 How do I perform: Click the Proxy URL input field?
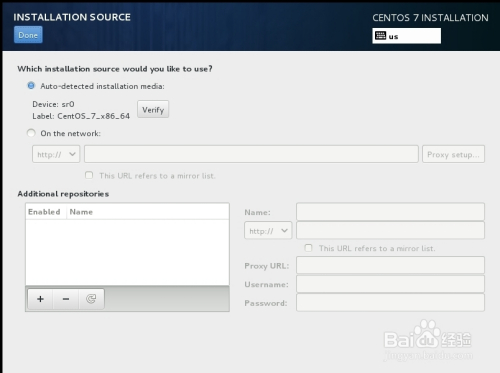[x=390, y=265]
